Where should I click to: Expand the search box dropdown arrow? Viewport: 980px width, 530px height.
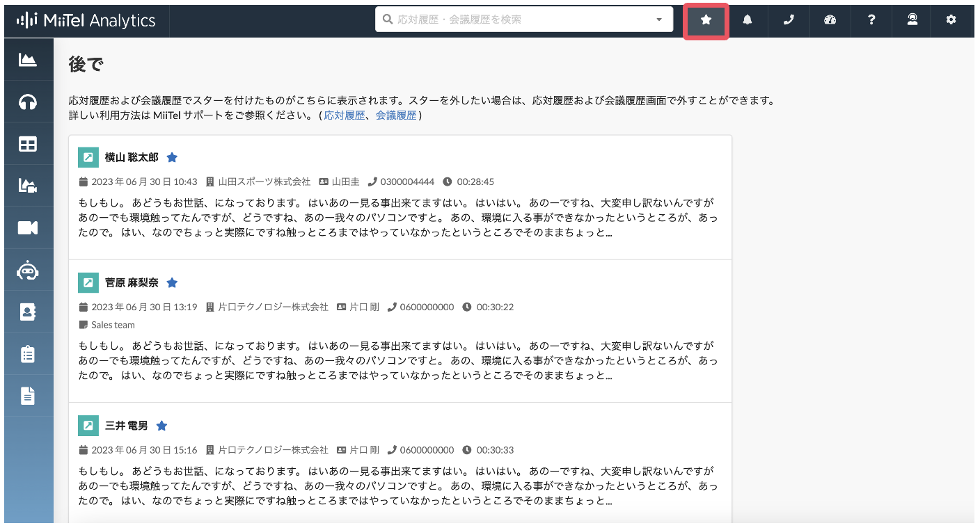coord(659,20)
